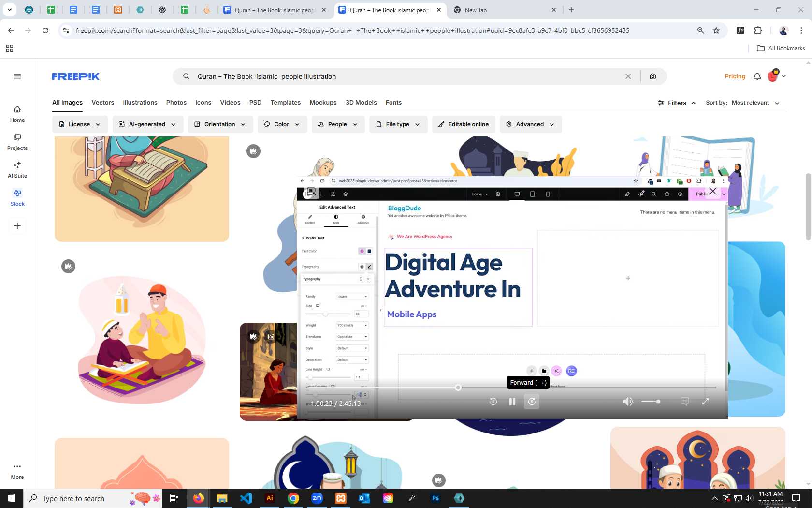Open Windows Start menu

[x=12, y=498]
